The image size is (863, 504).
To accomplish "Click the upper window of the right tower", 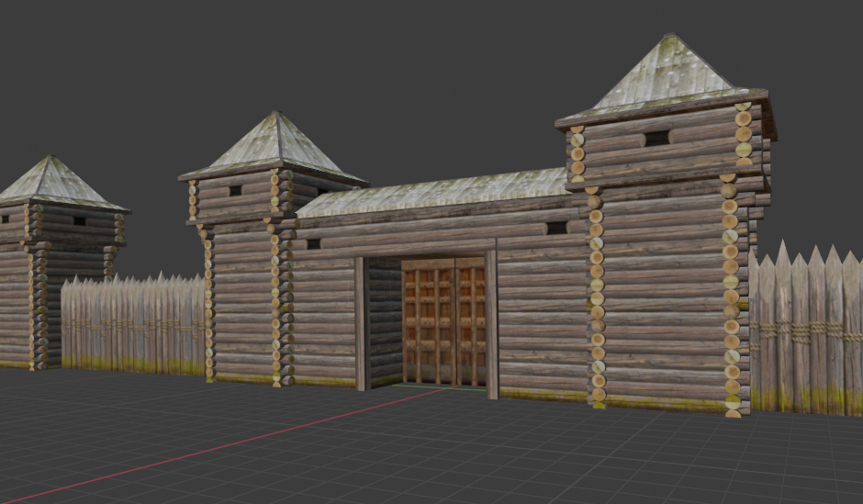I will coord(656,139).
